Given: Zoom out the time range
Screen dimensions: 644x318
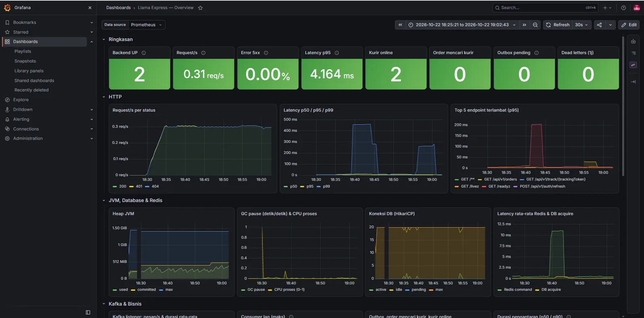Looking at the screenshot, I should click(535, 25).
